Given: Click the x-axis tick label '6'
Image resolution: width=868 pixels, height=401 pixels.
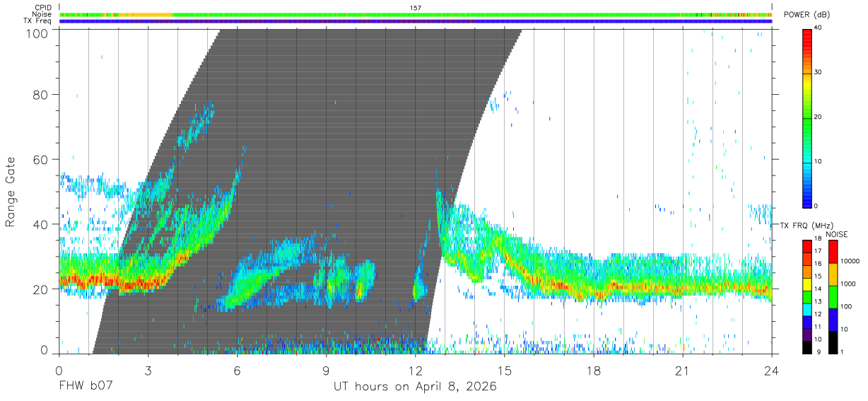Looking at the screenshot, I should click(x=237, y=371).
